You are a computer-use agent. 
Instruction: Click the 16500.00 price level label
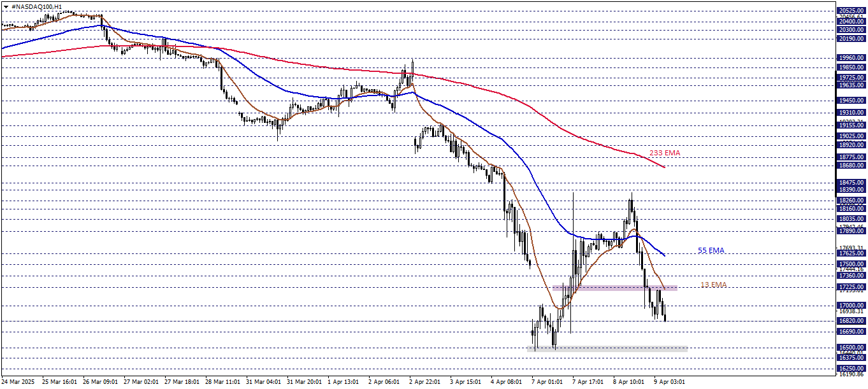(x=852, y=347)
